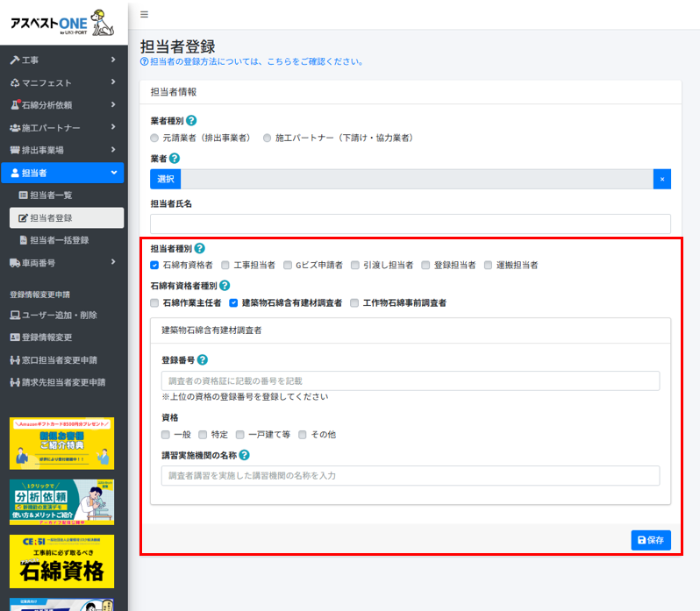Click the 保存 save button

pos(650,540)
